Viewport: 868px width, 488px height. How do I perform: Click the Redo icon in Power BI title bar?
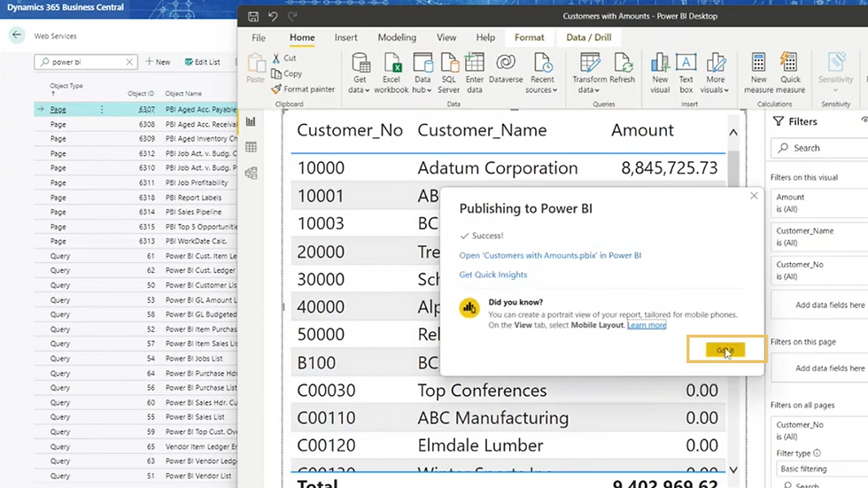292,17
